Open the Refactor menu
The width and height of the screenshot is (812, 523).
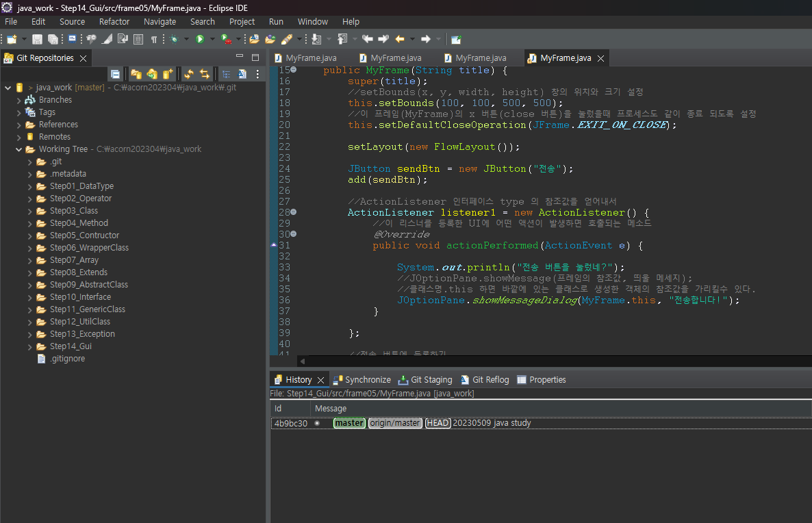point(114,22)
